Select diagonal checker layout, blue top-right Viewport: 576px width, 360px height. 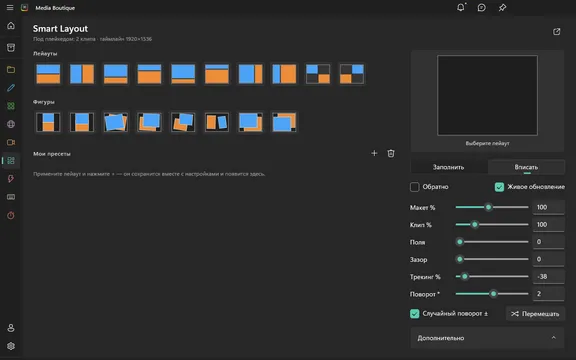[x=352, y=74]
